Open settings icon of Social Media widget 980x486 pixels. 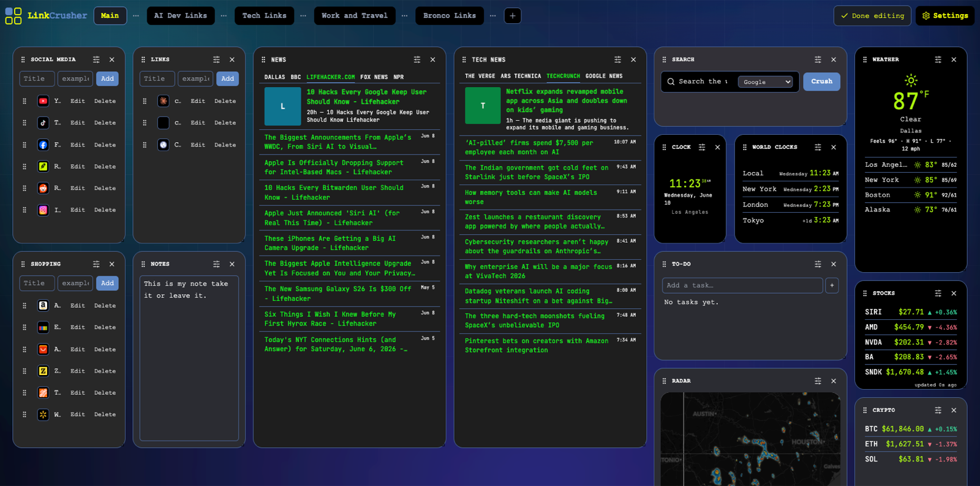pos(96,59)
